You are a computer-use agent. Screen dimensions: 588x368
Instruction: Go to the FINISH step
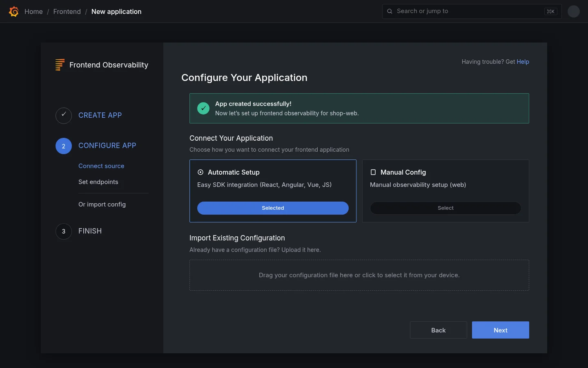tap(90, 231)
